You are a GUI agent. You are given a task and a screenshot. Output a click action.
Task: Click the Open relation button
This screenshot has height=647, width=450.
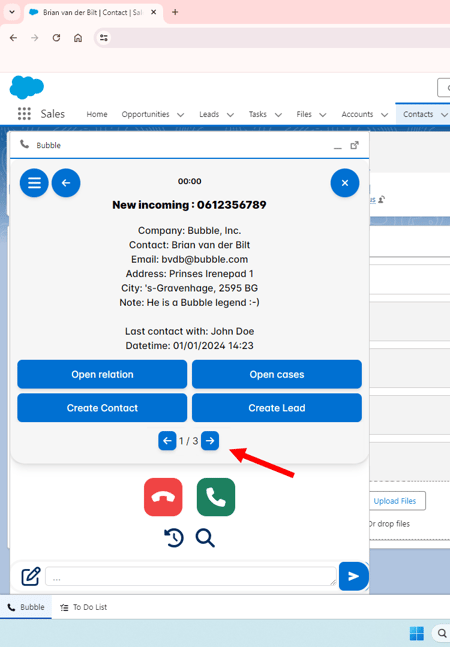point(102,374)
